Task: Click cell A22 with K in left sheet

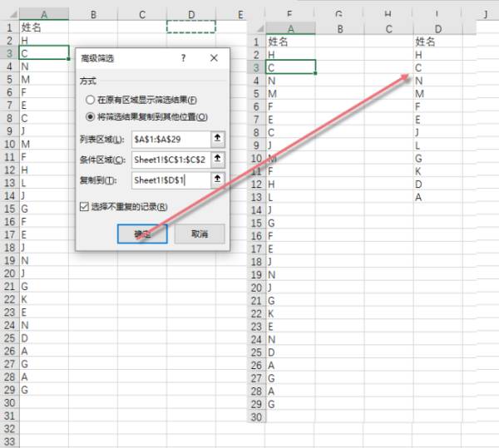Action: point(44,299)
